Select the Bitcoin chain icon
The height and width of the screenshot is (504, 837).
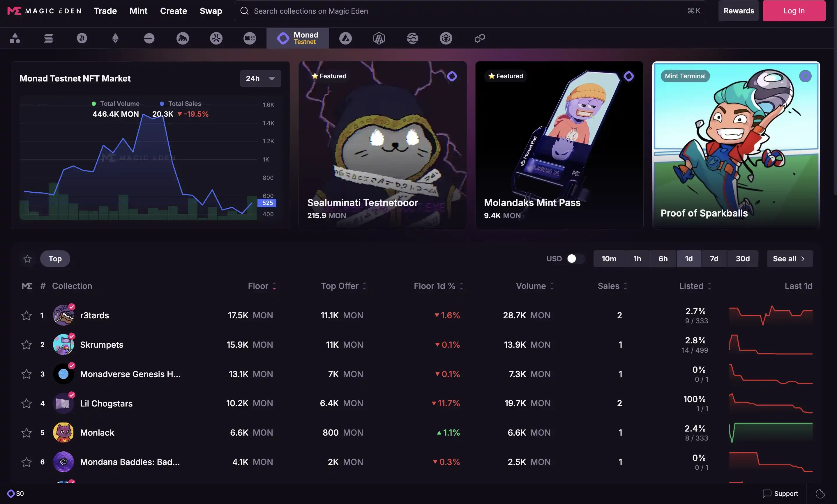tap(82, 38)
